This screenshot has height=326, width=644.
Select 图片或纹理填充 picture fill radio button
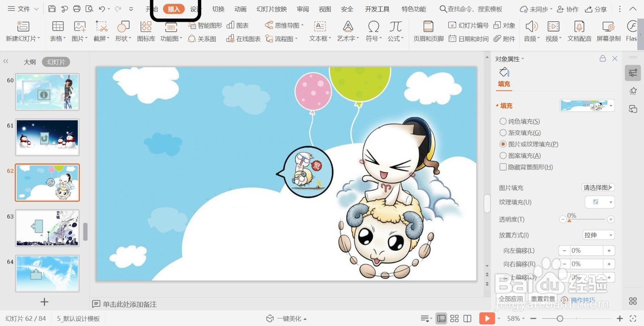[x=503, y=144]
